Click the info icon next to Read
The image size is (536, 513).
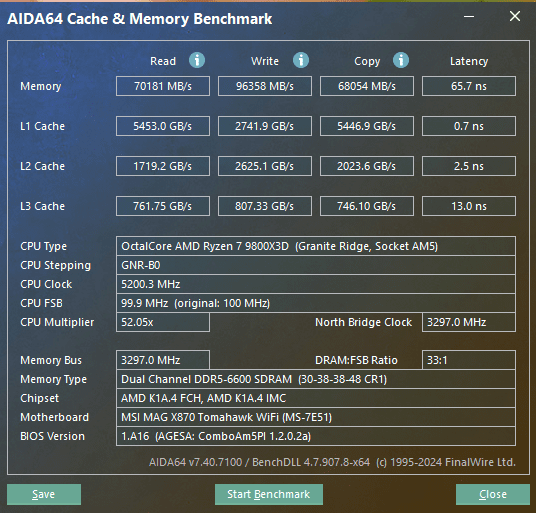tap(197, 60)
